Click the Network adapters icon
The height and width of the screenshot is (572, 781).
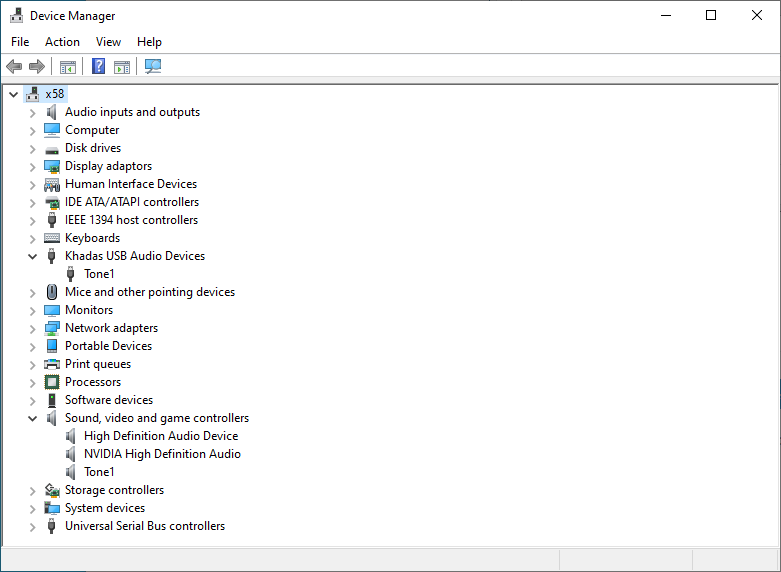[x=52, y=328]
